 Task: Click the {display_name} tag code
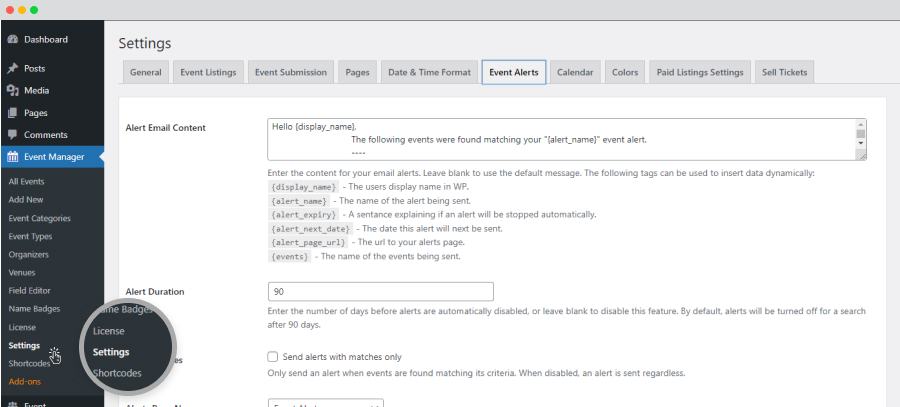[x=303, y=187]
